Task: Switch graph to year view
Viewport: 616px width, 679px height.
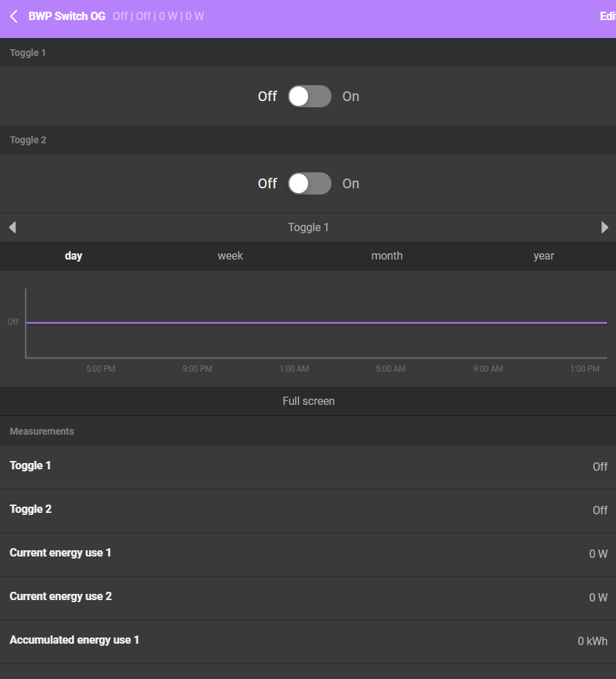Action: (543, 255)
